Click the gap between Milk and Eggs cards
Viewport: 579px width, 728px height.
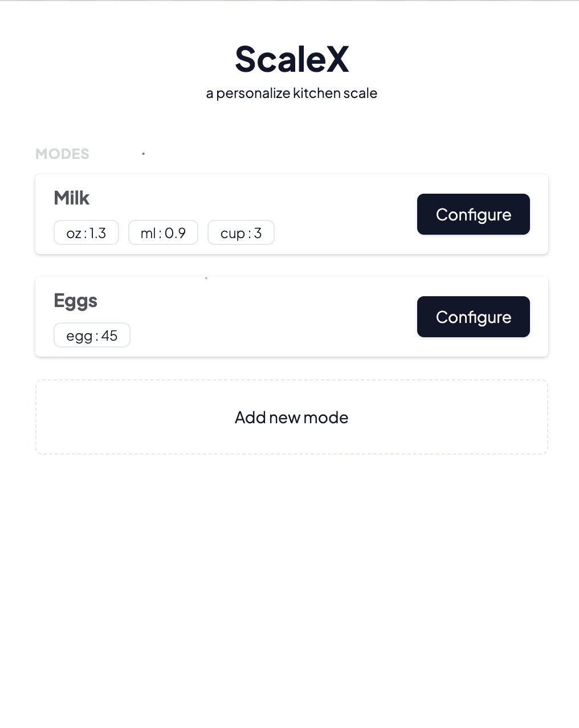(x=291, y=265)
